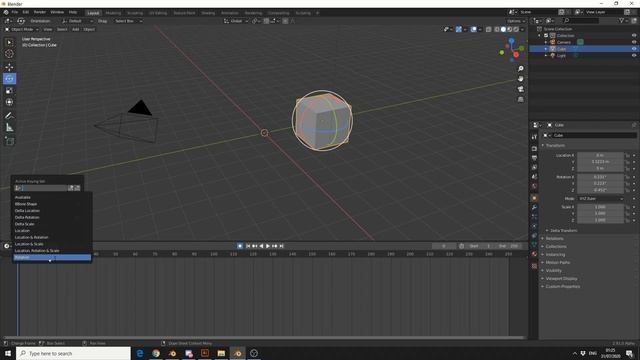Open the Tool properties tab icon
Screen dimensions: 640x360
coord(534,138)
